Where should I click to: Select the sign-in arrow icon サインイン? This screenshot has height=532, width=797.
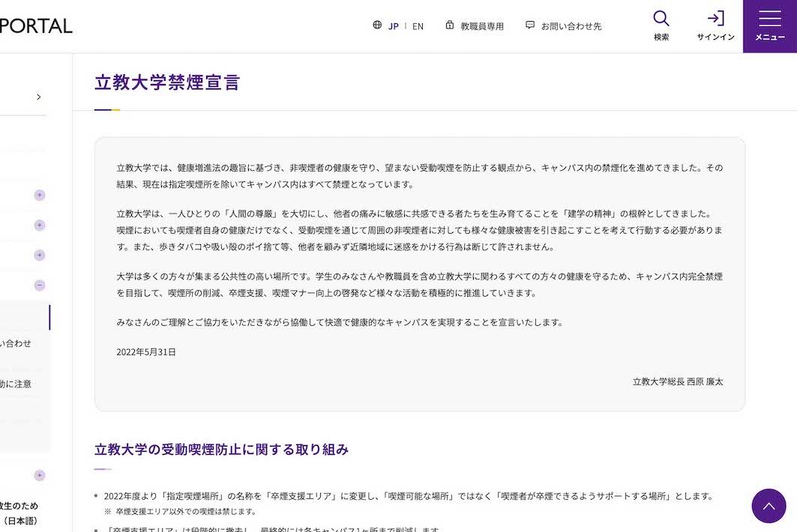pos(715,22)
